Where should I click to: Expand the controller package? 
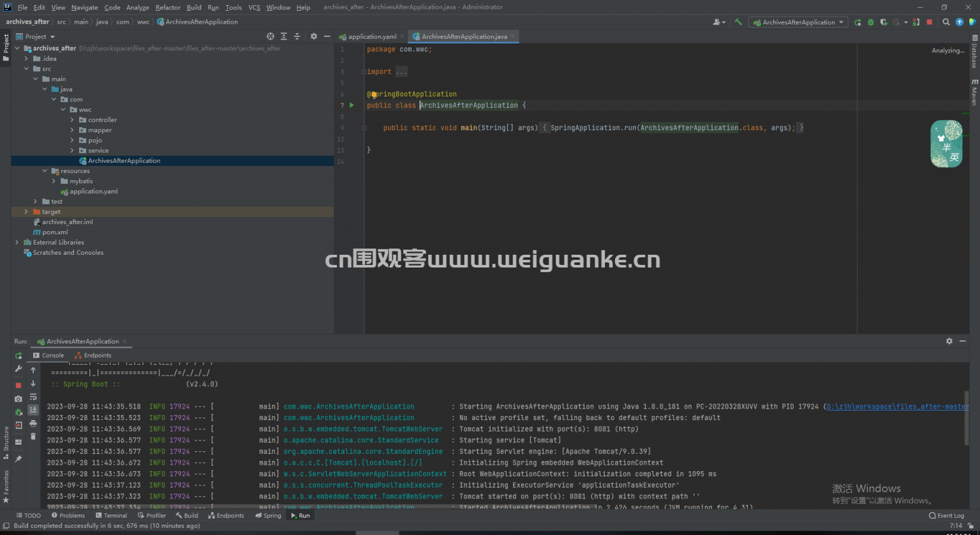pyautogui.click(x=72, y=119)
